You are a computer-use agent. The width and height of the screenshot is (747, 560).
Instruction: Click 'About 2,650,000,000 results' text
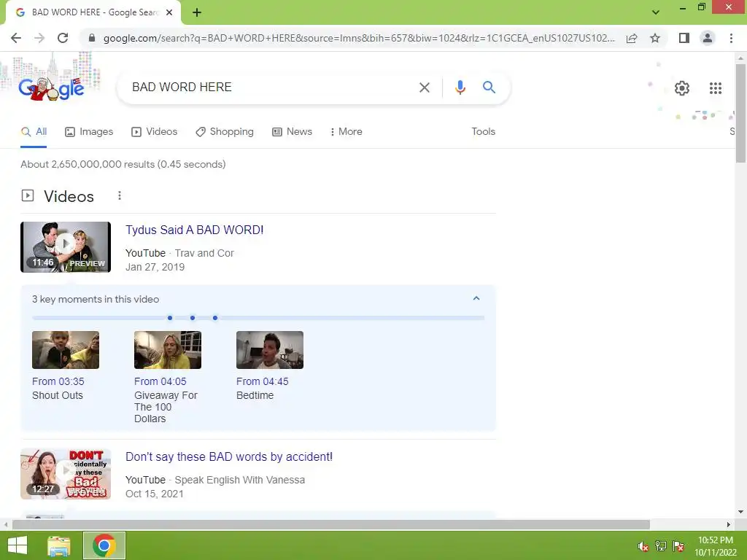point(123,164)
